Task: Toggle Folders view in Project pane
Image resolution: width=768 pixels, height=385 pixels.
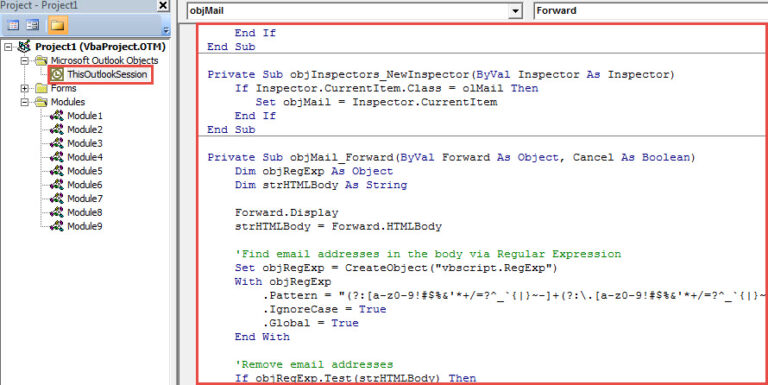Action: 57,25
